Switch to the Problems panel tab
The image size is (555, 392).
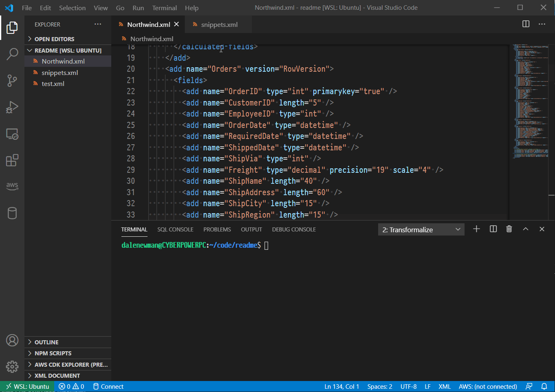[217, 229]
